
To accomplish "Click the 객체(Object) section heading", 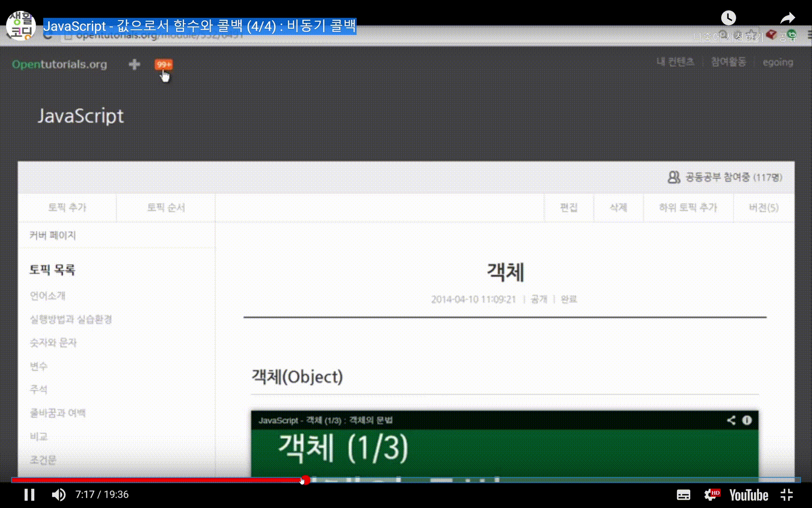I will pos(297,376).
